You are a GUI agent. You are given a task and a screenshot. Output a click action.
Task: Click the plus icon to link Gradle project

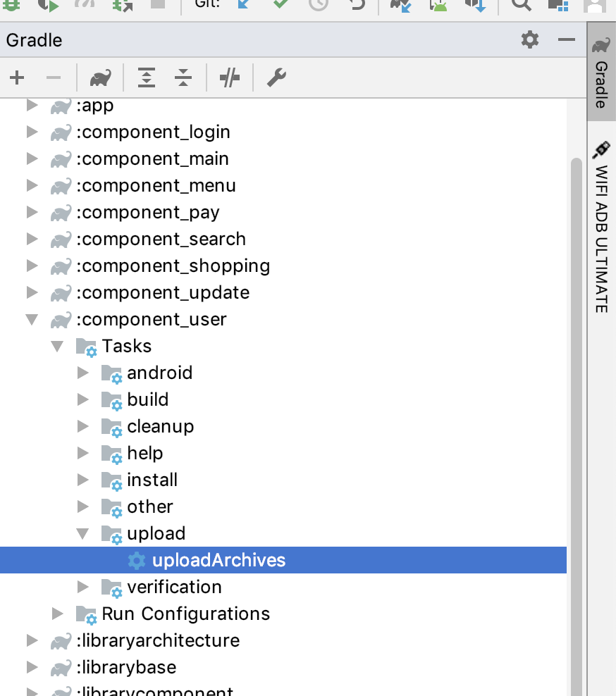tap(17, 77)
